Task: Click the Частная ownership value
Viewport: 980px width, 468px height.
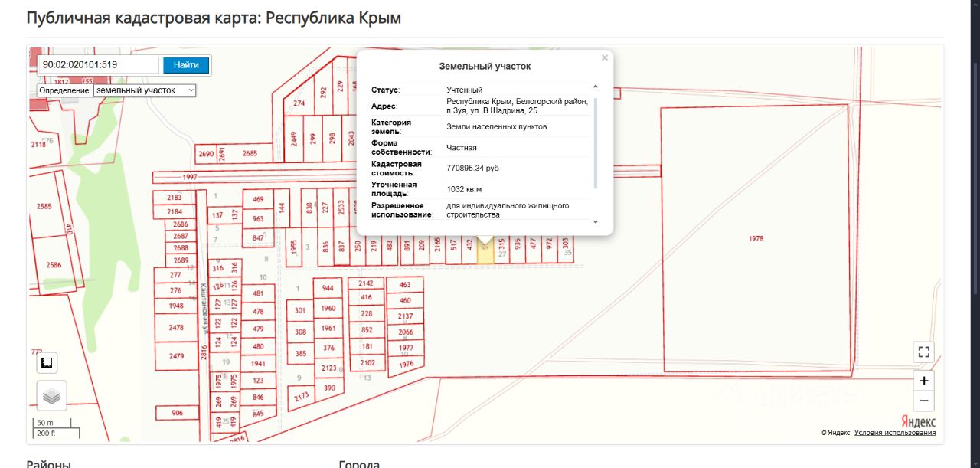Action: (x=462, y=148)
